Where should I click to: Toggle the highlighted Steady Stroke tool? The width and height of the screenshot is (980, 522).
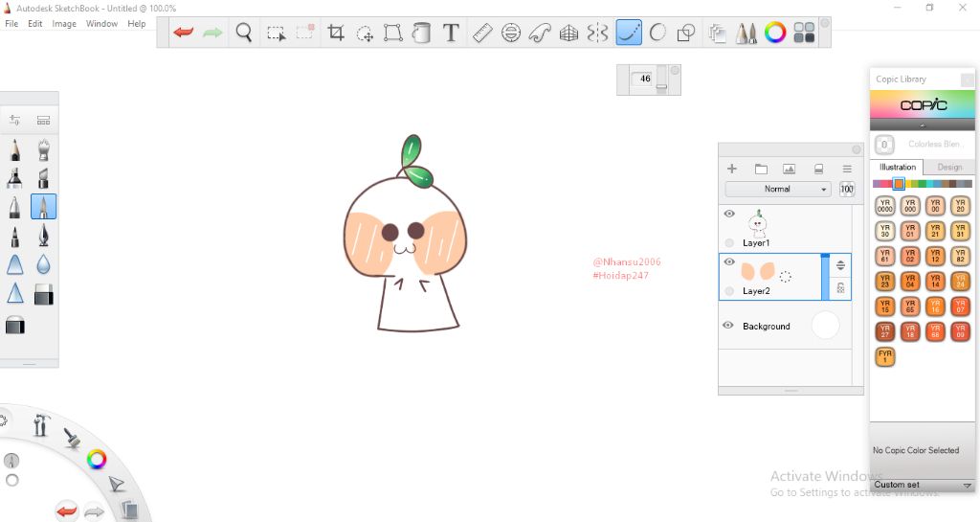coord(629,32)
